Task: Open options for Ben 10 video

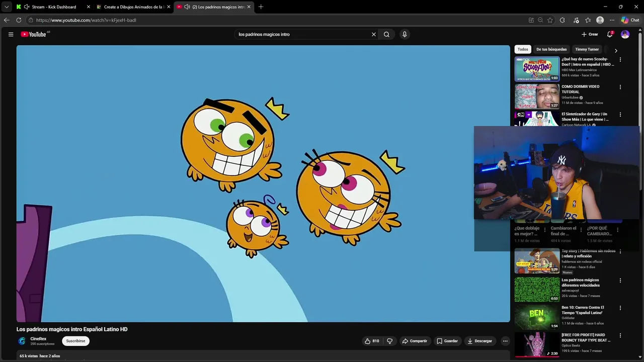Action: coord(620,308)
